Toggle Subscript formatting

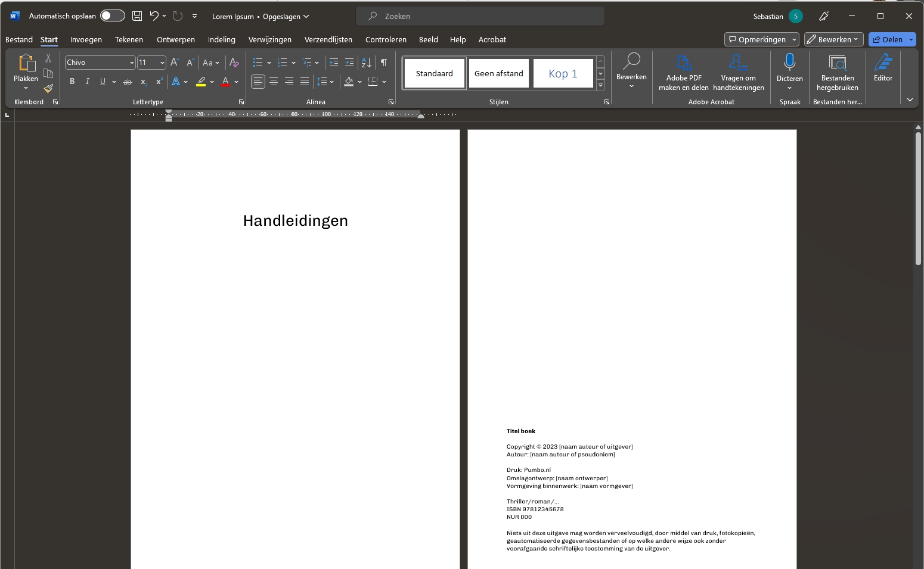pyautogui.click(x=144, y=82)
